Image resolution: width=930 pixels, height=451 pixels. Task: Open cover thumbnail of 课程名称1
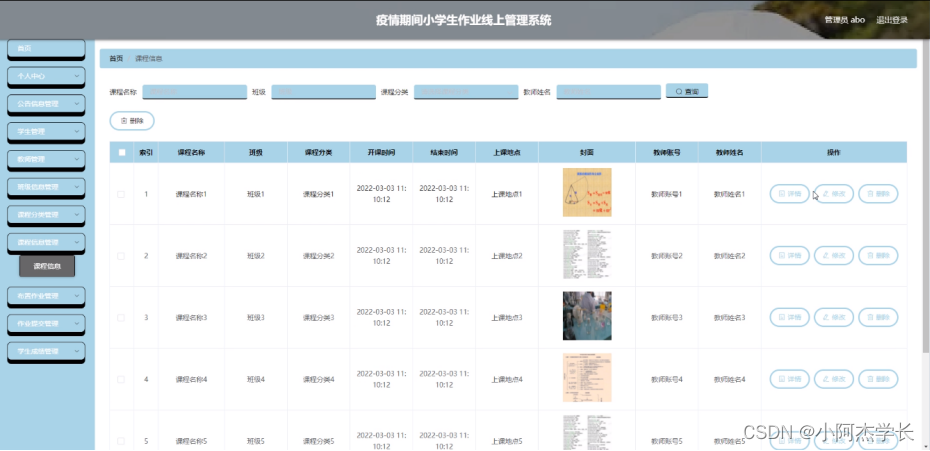pyautogui.click(x=587, y=192)
